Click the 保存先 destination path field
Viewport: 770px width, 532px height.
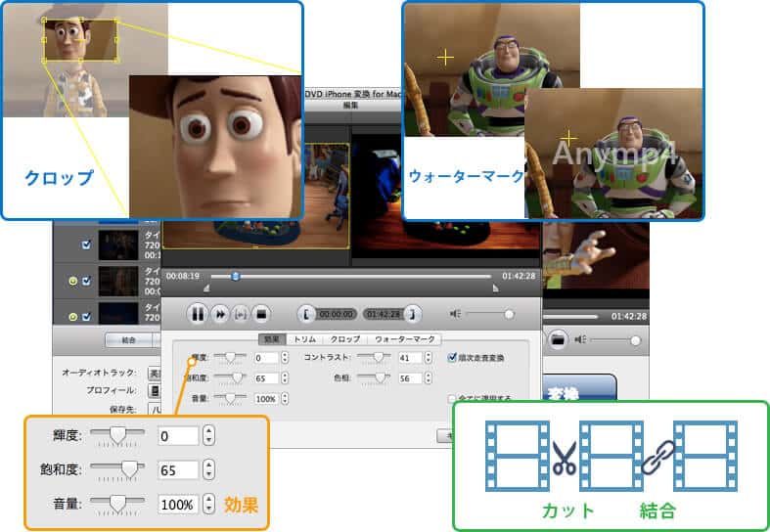(x=156, y=409)
